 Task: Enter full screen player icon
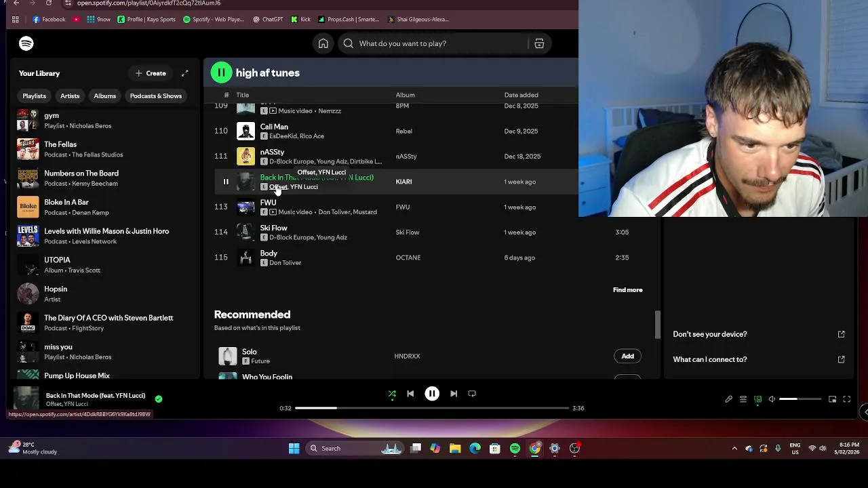[847, 399]
